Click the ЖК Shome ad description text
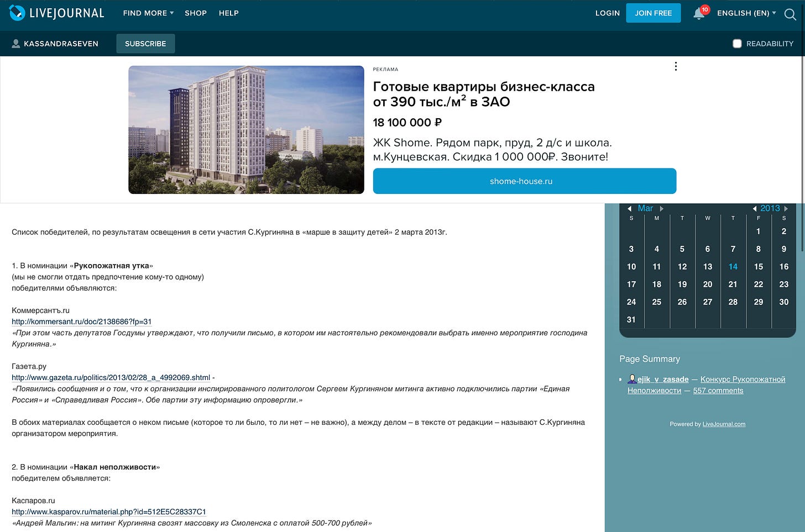The image size is (805, 532). [x=492, y=150]
